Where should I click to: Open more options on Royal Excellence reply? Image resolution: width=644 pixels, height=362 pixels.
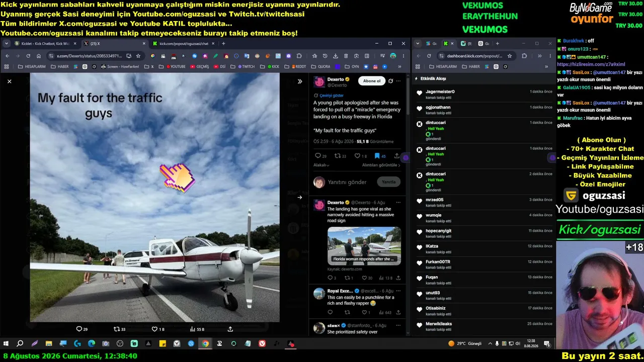click(x=398, y=291)
